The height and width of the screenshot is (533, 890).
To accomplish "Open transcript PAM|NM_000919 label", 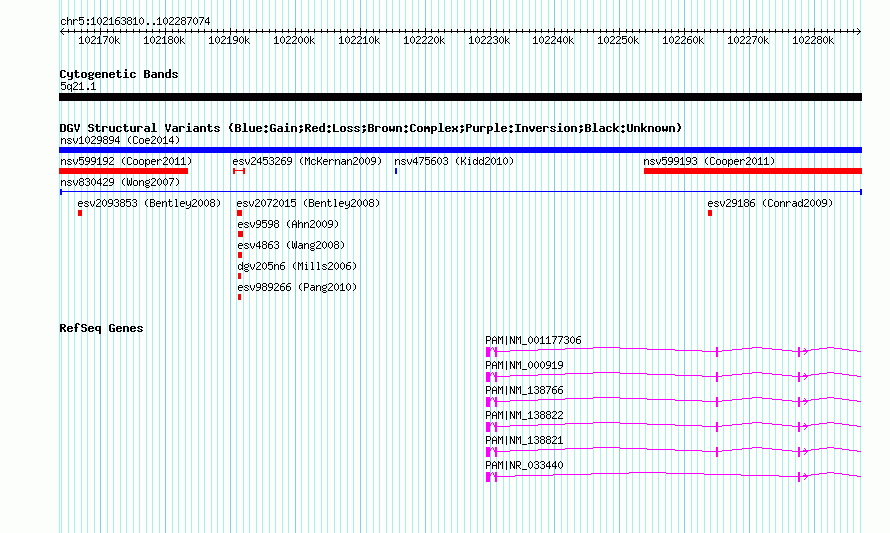I will [524, 366].
